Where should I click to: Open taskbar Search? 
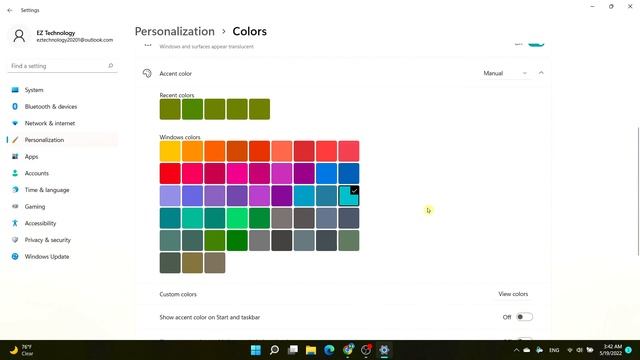pos(274,350)
